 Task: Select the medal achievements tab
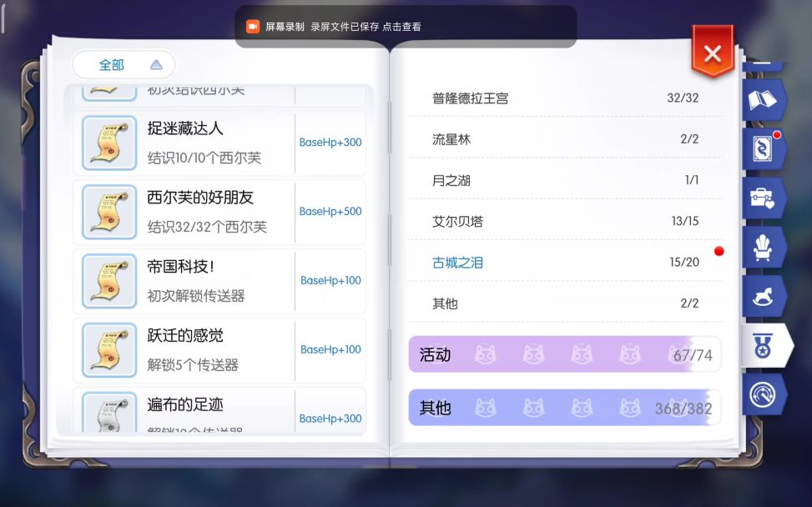764,346
